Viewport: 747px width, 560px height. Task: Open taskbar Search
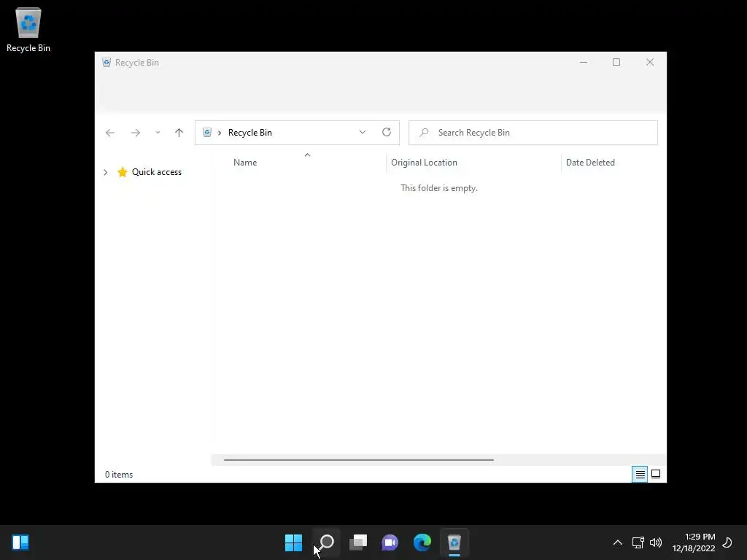326,542
